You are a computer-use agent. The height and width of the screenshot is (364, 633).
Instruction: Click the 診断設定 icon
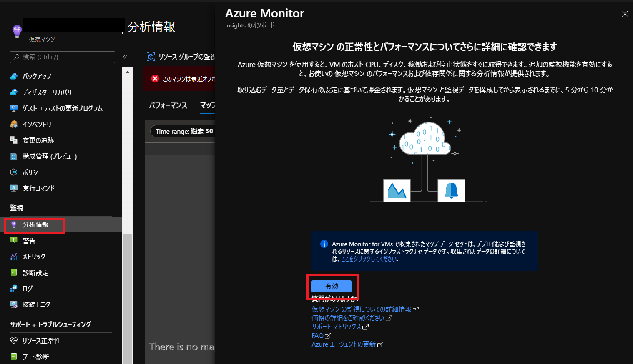14,272
